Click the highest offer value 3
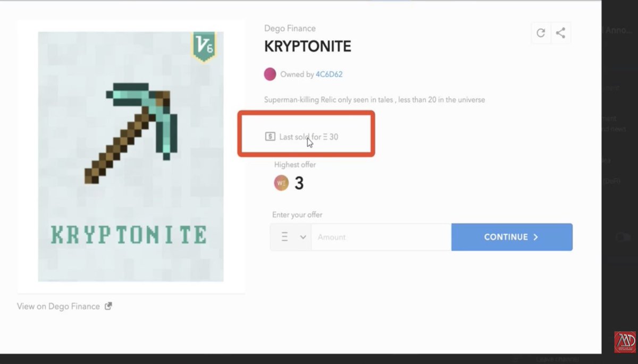638x364 pixels. tap(299, 183)
